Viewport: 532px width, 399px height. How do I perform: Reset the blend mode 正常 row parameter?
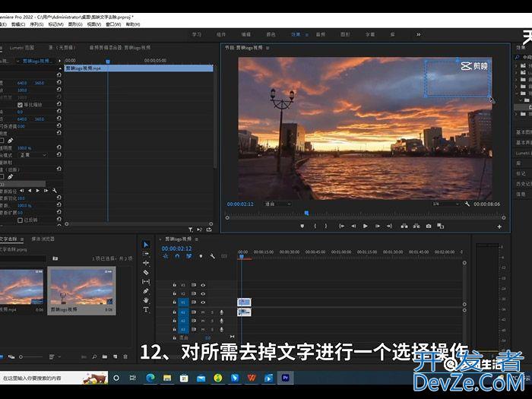[59, 154]
